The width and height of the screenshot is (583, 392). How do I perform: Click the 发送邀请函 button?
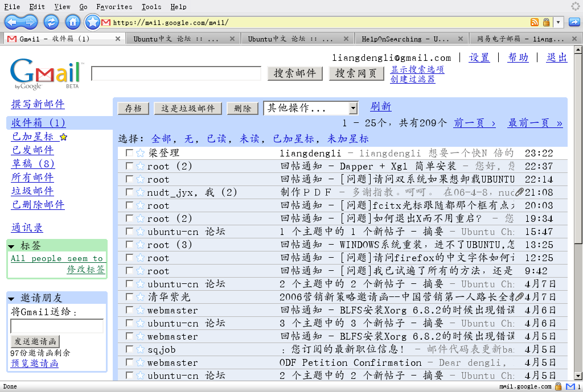click(x=35, y=341)
